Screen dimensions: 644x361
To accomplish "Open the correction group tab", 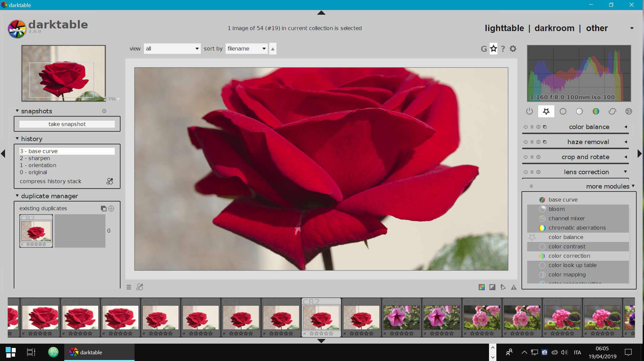I will 612,111.
